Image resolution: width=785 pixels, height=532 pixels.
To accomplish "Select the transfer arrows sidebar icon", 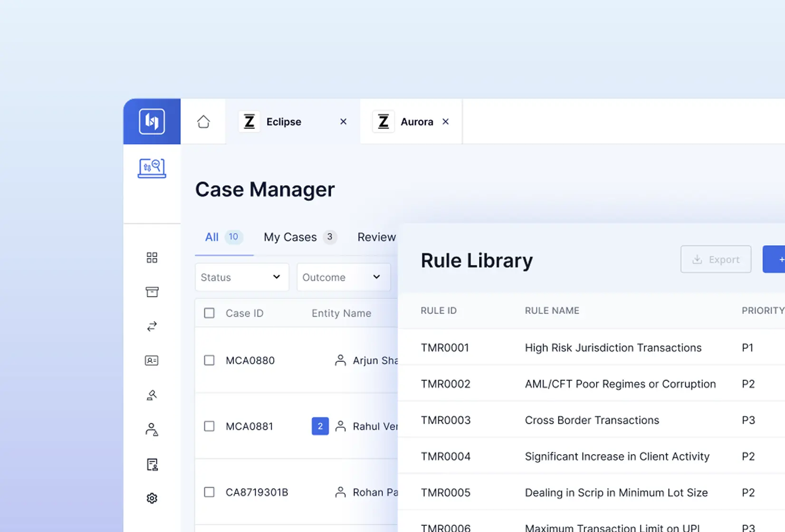I will 152,326.
